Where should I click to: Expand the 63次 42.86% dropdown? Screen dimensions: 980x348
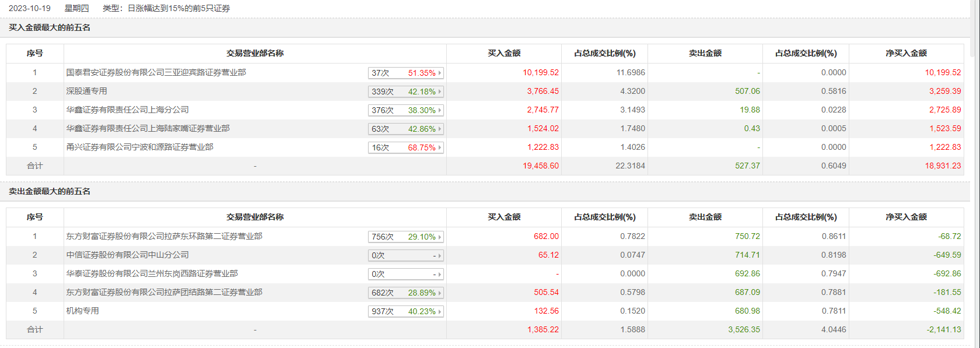pos(406,129)
